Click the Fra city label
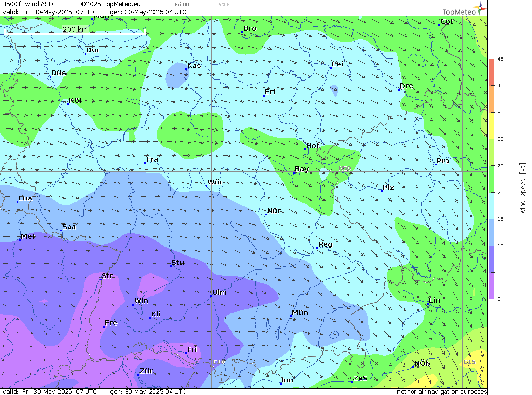Image resolution: width=532 pixels, height=395 pixels. (152, 159)
